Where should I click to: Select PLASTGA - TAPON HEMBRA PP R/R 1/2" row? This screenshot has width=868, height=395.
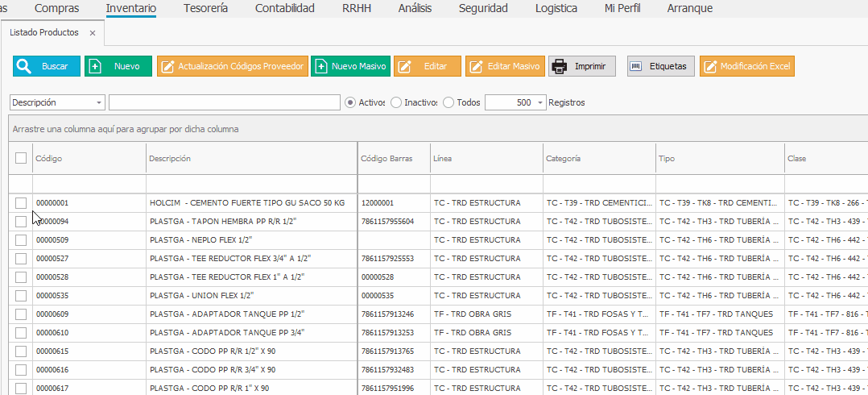pyautogui.click(x=438, y=222)
